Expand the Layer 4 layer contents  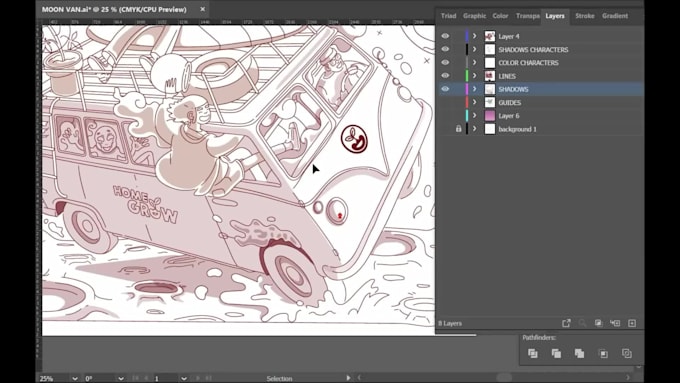point(474,36)
